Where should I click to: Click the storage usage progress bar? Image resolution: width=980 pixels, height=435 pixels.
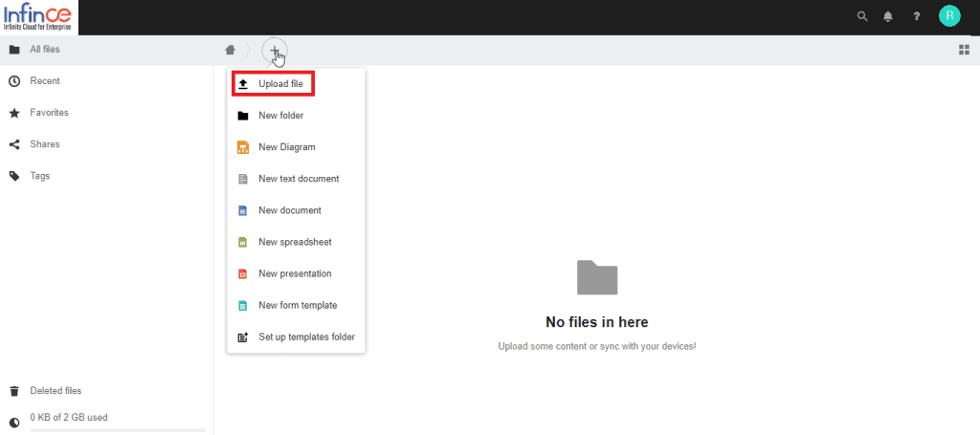tap(117, 430)
